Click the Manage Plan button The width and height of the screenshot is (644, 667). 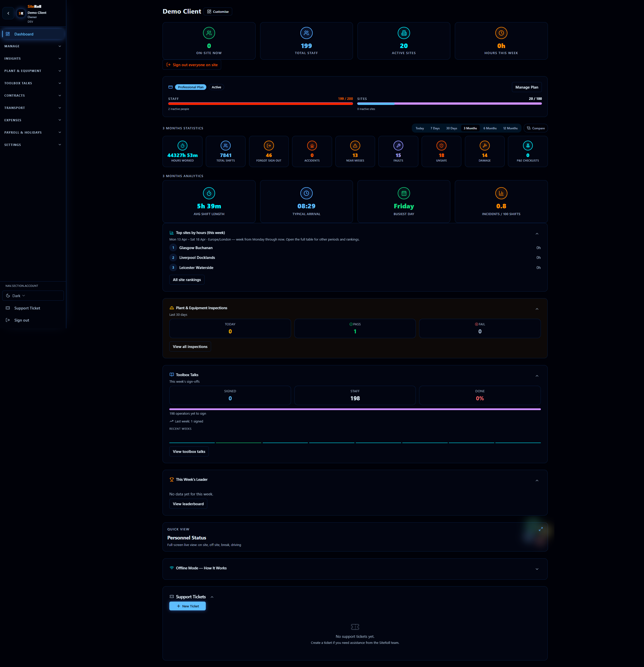pos(527,87)
